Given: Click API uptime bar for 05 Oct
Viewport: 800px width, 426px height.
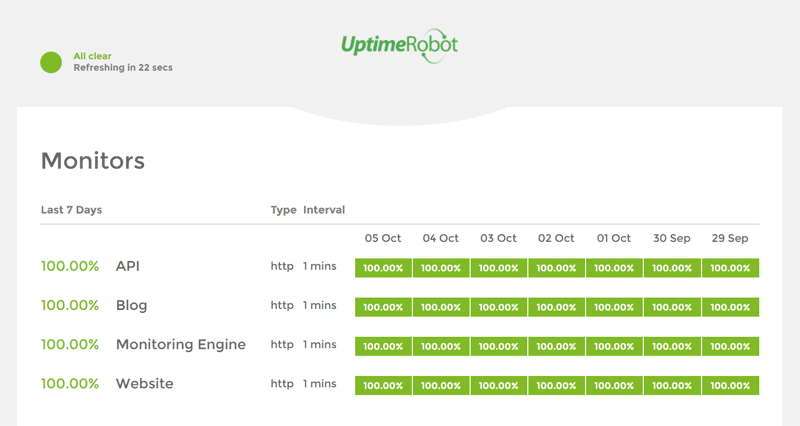Looking at the screenshot, I should click(383, 268).
